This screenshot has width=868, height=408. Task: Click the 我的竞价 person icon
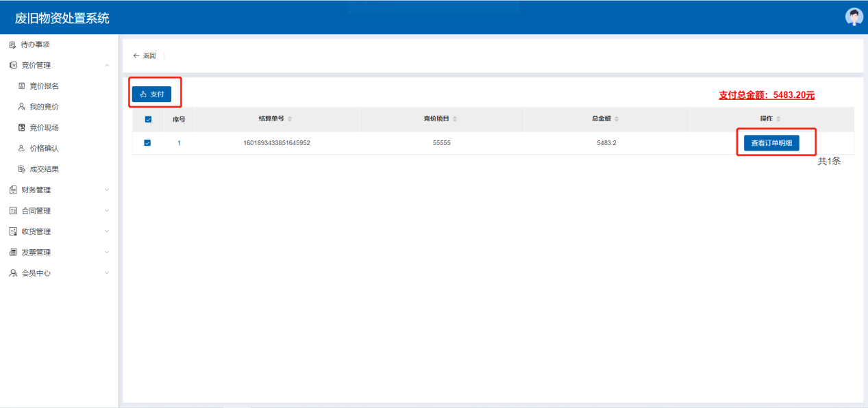(x=21, y=107)
